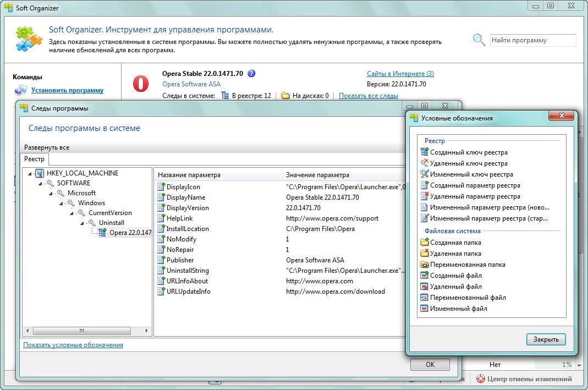Viewport: 588px width, 390px height.
Task: Click the Центр отмены изменений icon
Action: click(x=480, y=379)
